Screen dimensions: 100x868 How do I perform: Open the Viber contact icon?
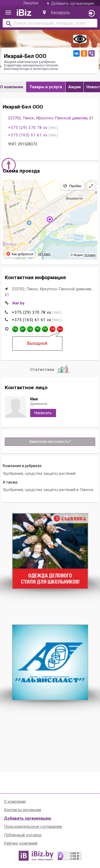click(x=91, y=53)
